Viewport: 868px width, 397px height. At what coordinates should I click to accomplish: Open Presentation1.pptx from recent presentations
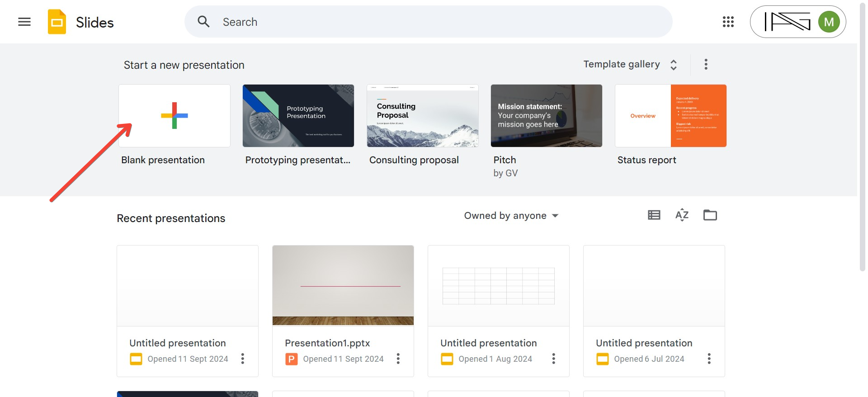click(x=343, y=286)
